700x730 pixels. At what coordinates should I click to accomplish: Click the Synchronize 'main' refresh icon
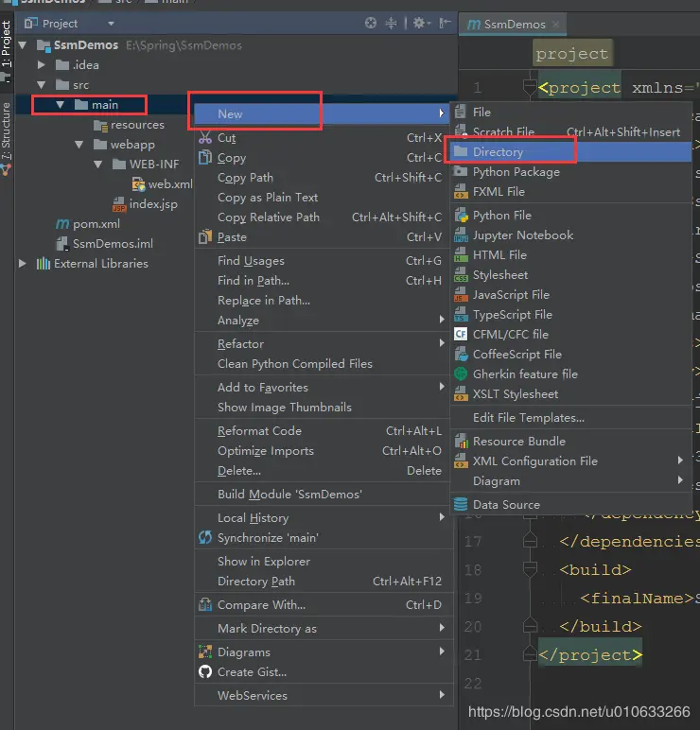click(x=205, y=537)
